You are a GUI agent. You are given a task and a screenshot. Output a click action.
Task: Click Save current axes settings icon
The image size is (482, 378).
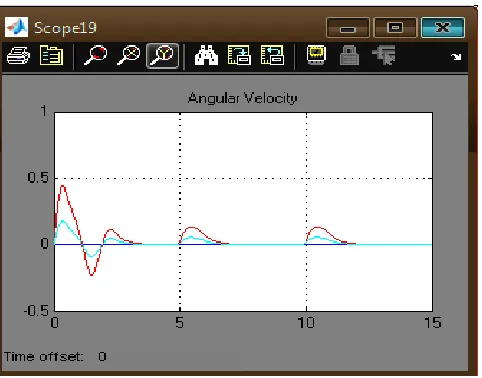(x=239, y=55)
